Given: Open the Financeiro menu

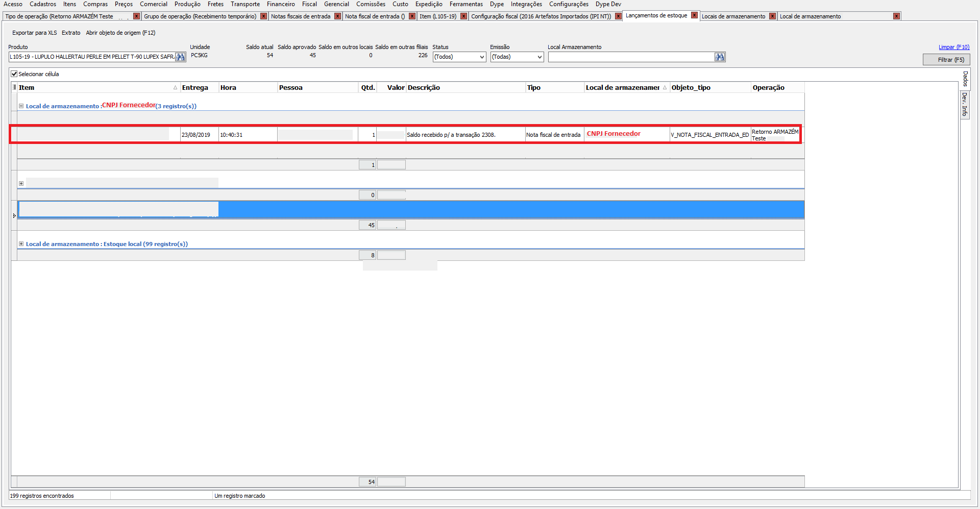Looking at the screenshot, I should coord(281,4).
